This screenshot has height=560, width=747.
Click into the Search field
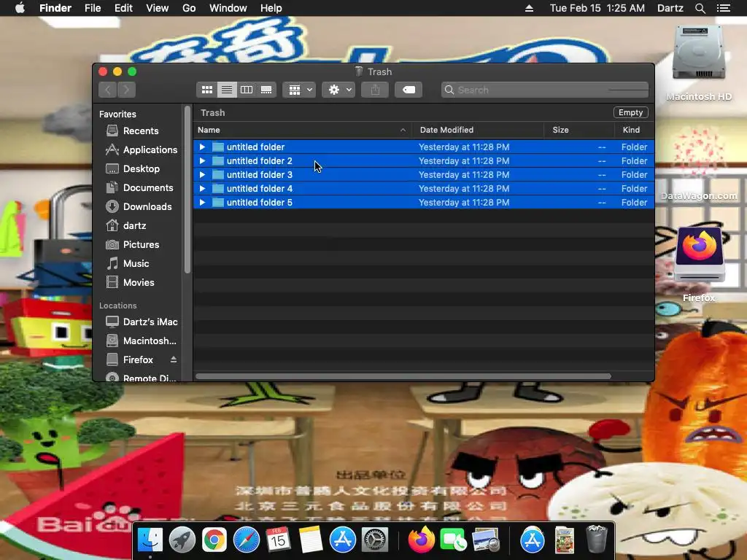[x=545, y=90]
